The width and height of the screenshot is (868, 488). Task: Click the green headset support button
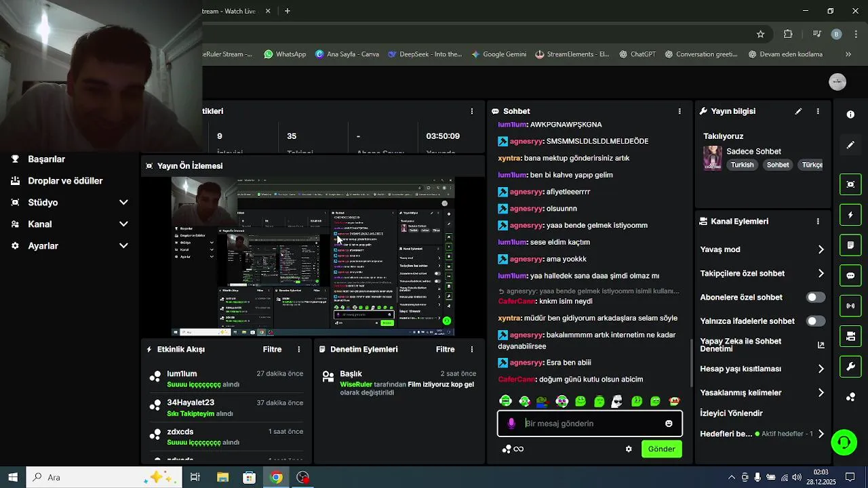(844, 443)
